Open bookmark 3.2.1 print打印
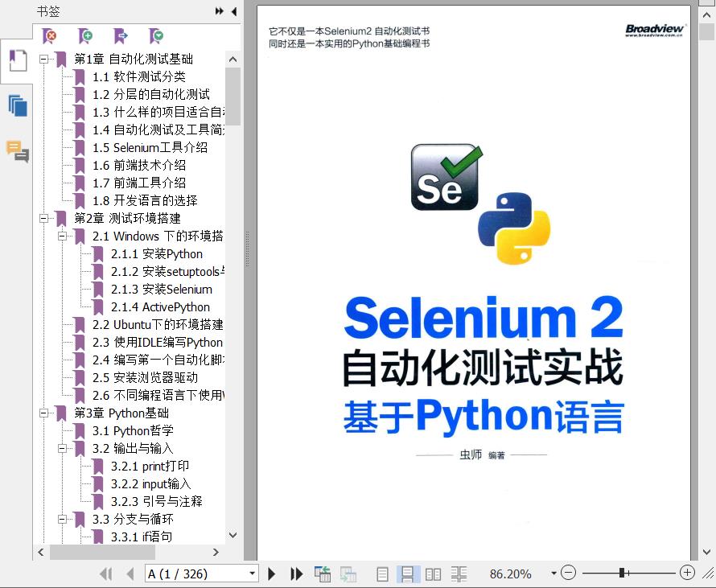The height and width of the screenshot is (588, 716). (x=150, y=466)
